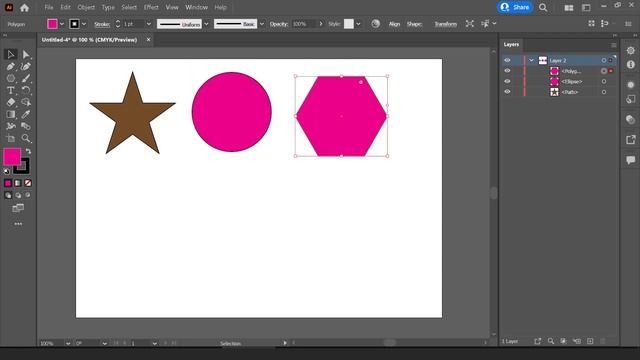Select the Eraser tool
640x360 pixels.
11,102
